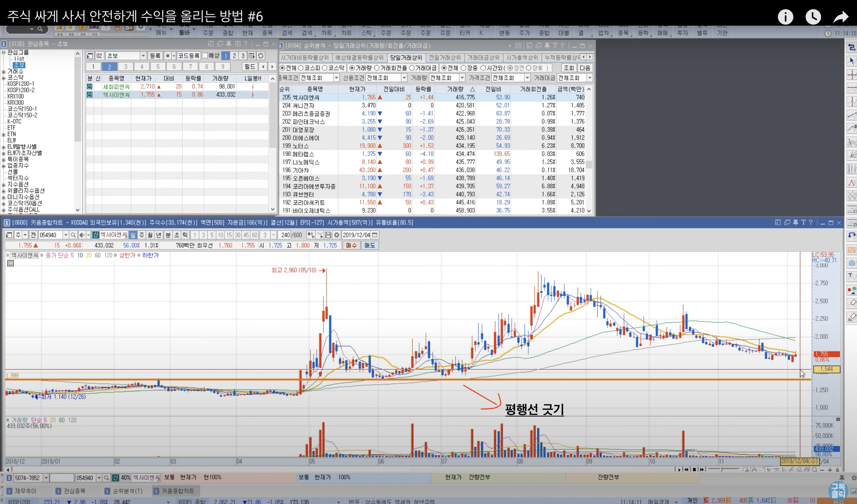The width and height of the screenshot is (857, 504).
Task: Open the 초보 group dropdown
Action: click(x=143, y=56)
